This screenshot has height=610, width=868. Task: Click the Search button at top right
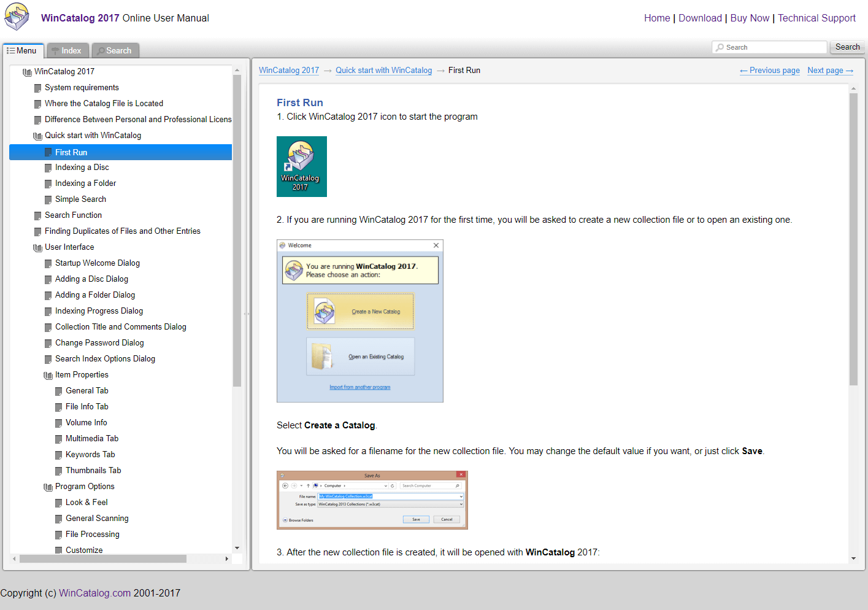tap(847, 47)
